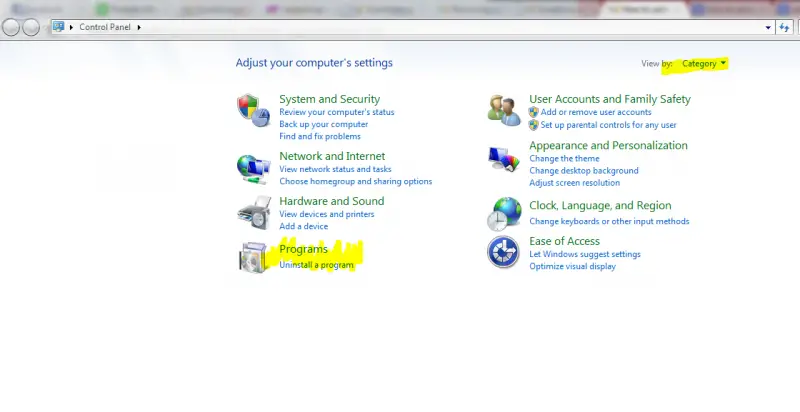Click Add or remove user accounts
The height and width of the screenshot is (412, 800).
596,112
